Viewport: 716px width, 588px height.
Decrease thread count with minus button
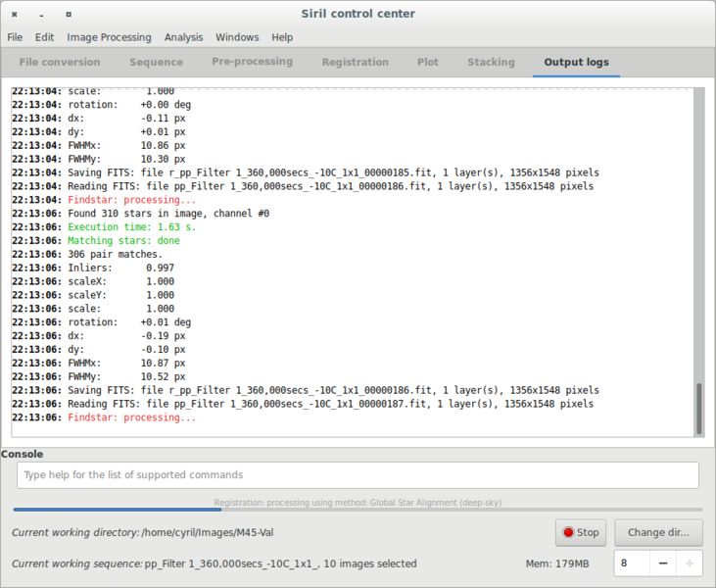point(663,563)
